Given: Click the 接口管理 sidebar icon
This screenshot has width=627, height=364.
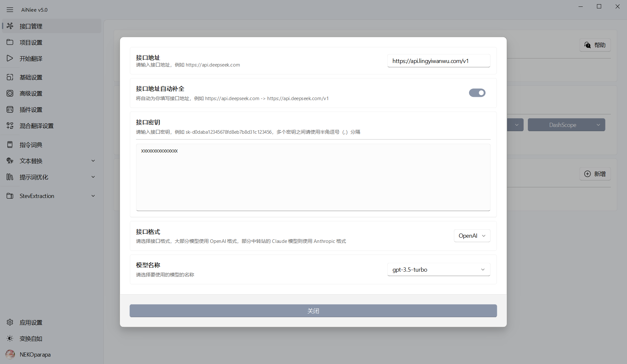Looking at the screenshot, I should [x=10, y=26].
